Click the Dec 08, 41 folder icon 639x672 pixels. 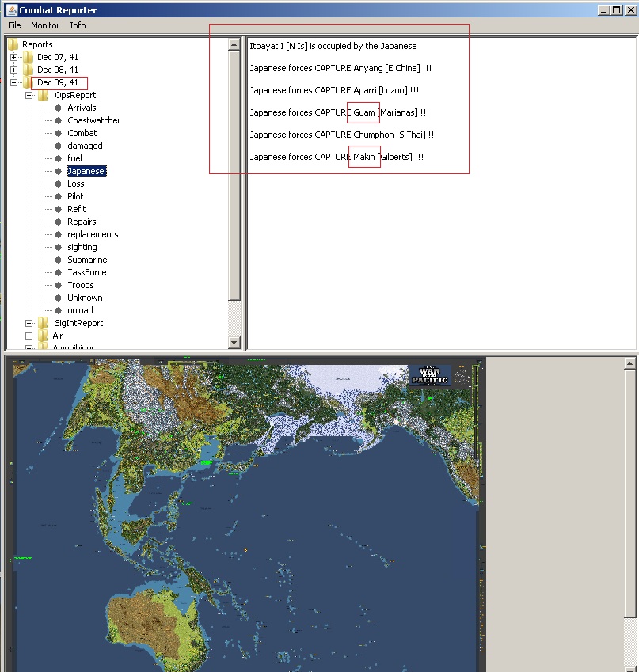pos(29,70)
